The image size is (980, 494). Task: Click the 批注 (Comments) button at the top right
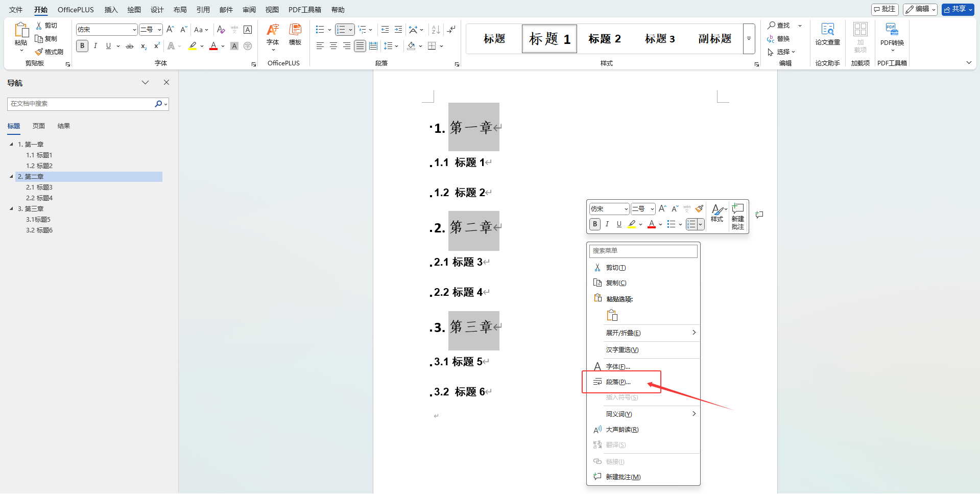[885, 9]
